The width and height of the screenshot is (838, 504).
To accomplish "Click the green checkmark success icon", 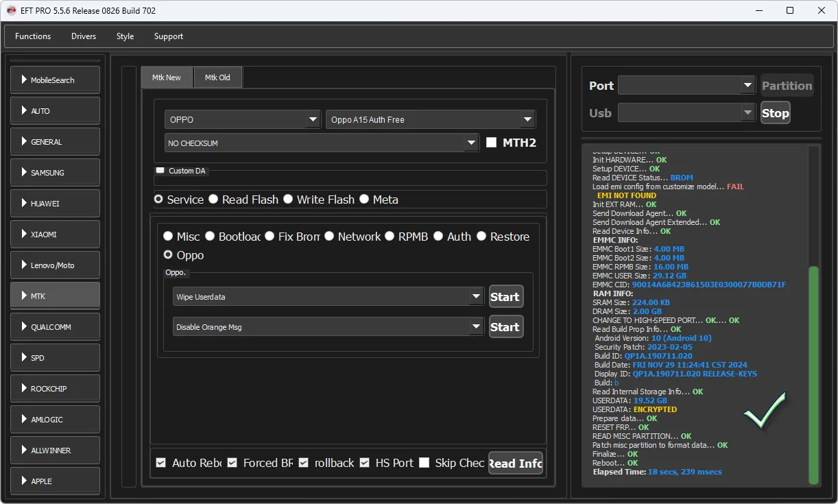I will pyautogui.click(x=765, y=410).
